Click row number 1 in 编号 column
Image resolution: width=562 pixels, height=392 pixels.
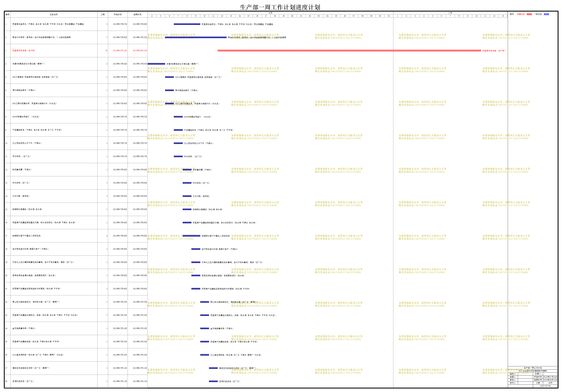(6, 24)
